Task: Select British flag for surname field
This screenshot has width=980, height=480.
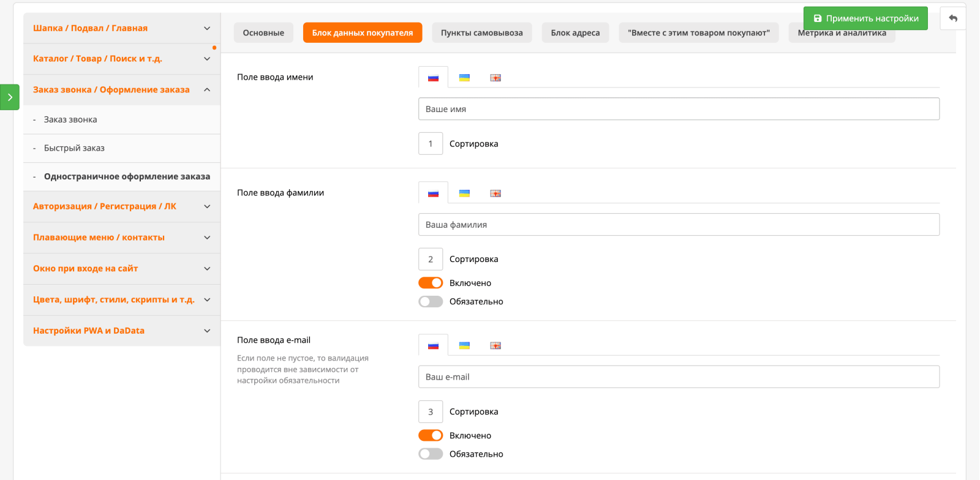Action: pyautogui.click(x=496, y=193)
